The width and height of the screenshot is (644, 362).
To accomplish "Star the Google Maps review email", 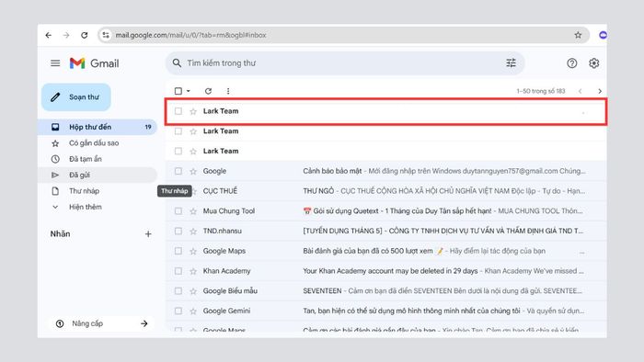I will tap(193, 251).
